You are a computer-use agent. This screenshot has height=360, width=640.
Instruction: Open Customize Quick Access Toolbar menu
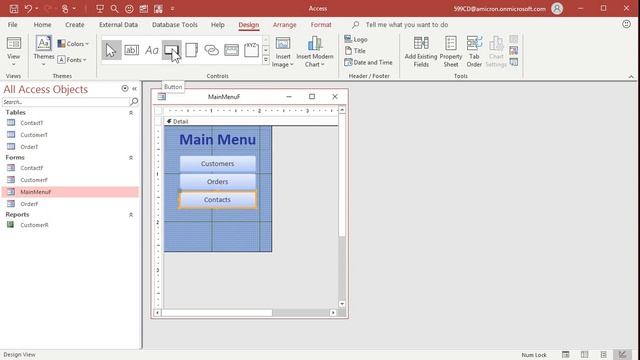(x=172, y=9)
